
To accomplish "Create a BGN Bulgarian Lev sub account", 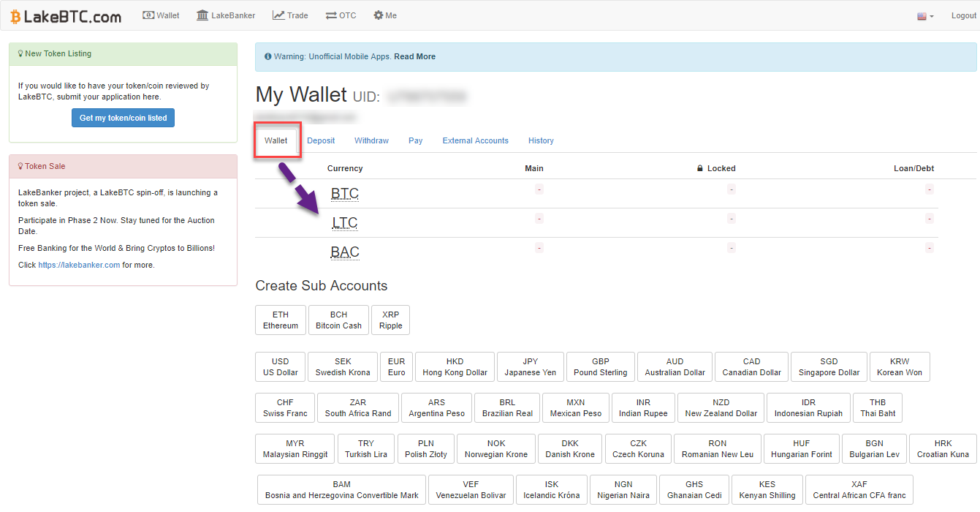I will click(875, 449).
